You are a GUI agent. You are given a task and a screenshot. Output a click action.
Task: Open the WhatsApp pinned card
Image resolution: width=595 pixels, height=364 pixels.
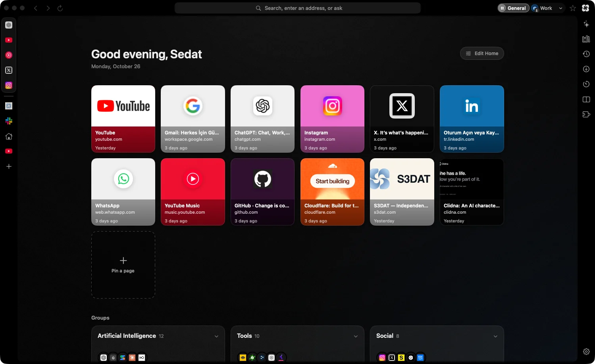click(123, 192)
